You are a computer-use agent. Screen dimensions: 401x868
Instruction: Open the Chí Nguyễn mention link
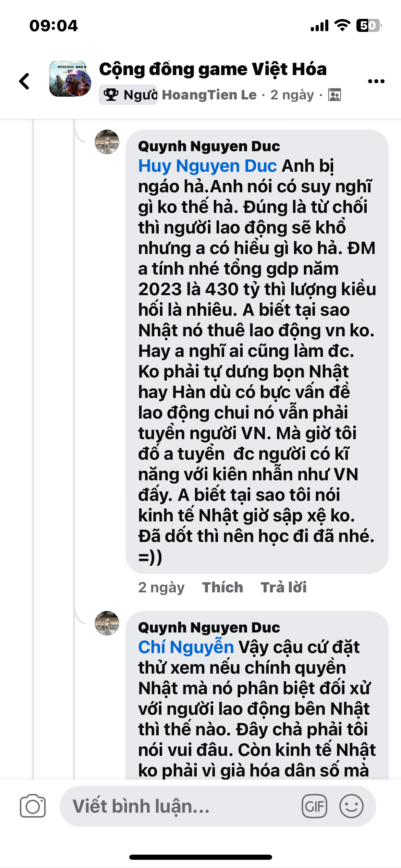tap(186, 647)
